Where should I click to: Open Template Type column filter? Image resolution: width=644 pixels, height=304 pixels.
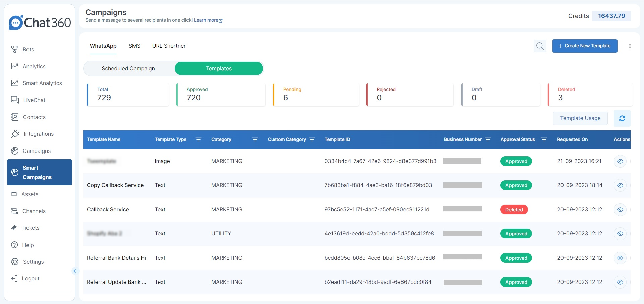coord(198,139)
